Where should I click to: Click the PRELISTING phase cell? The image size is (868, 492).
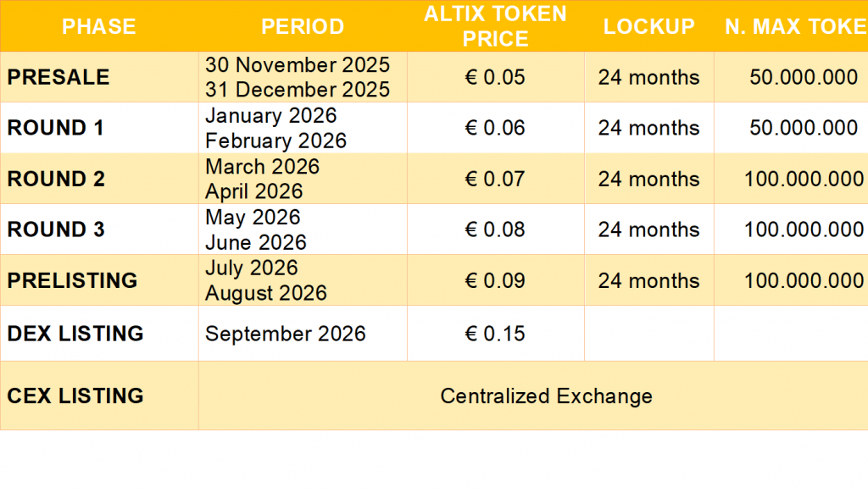tap(72, 280)
